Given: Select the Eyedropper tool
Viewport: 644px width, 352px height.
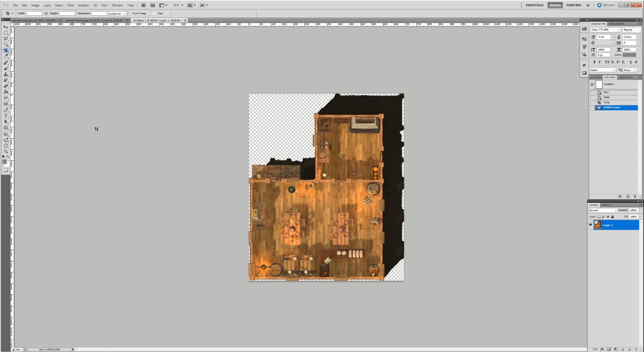Looking at the screenshot, I should pos(6,56).
